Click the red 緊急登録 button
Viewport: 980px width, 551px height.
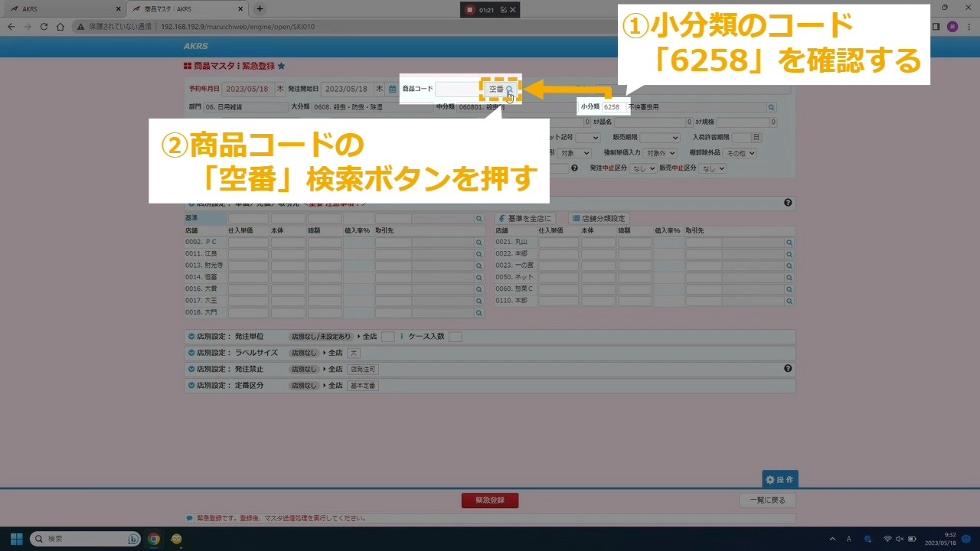489,500
